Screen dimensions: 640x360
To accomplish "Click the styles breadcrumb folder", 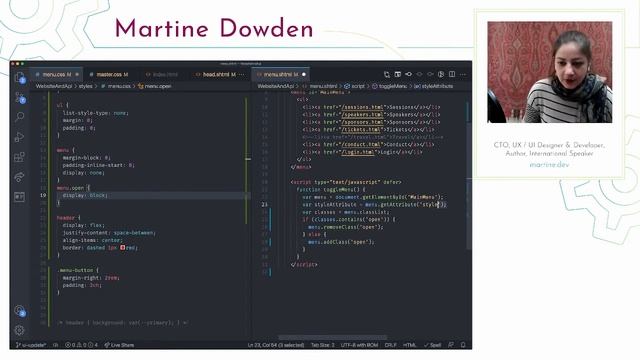I will [x=85, y=86].
